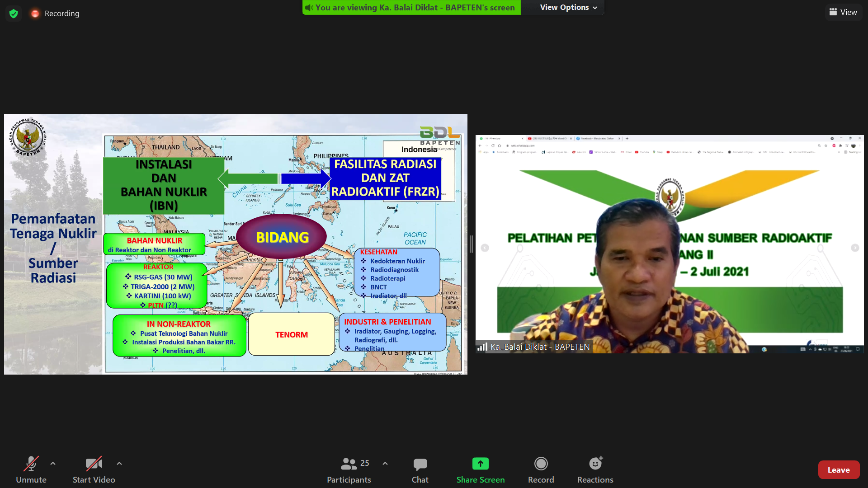Click the right arrow on the speaker's background

point(855,248)
